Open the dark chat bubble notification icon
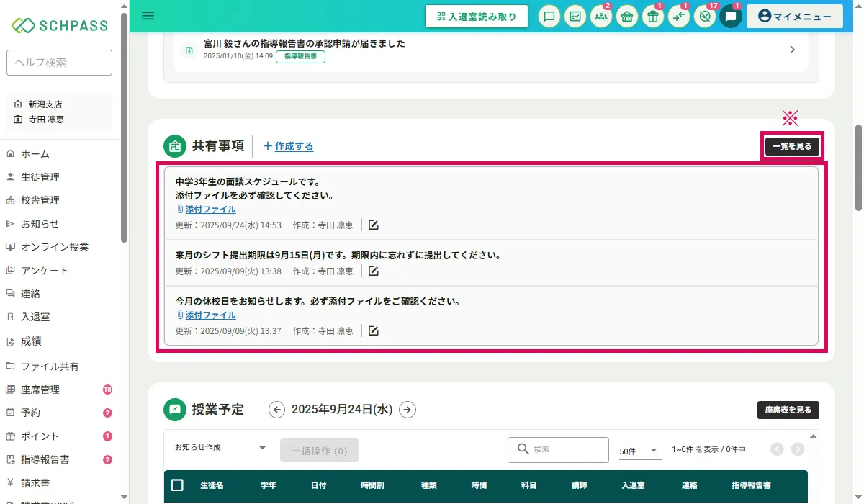 pos(730,17)
